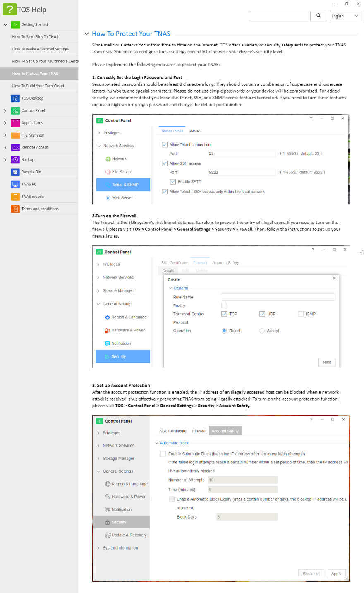Viewport: 364px width, 593px height.
Task: Open the TOS Desktop icon in sidebar
Action: 15,98
